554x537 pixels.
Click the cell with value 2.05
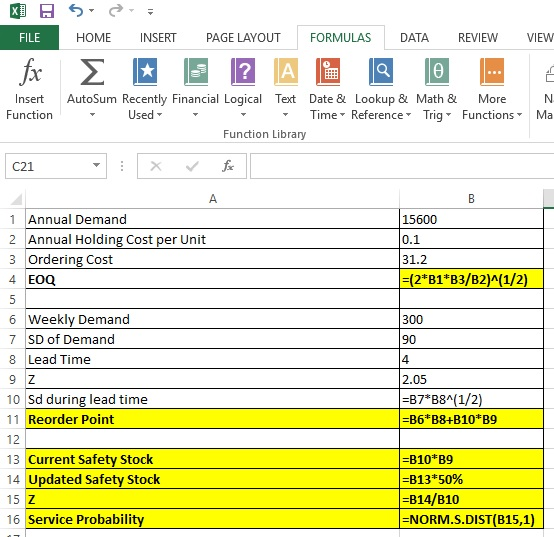point(471,379)
